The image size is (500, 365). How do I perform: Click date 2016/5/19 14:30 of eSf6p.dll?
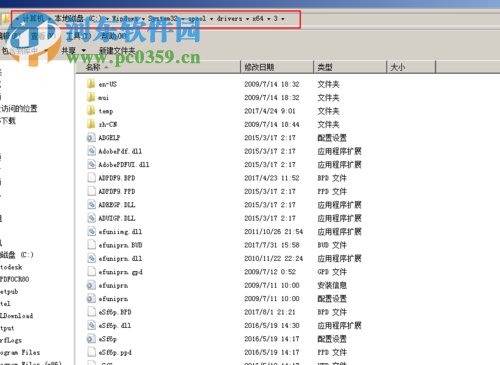(x=272, y=325)
